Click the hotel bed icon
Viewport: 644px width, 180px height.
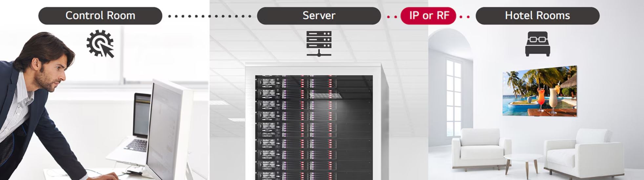pos(537,44)
